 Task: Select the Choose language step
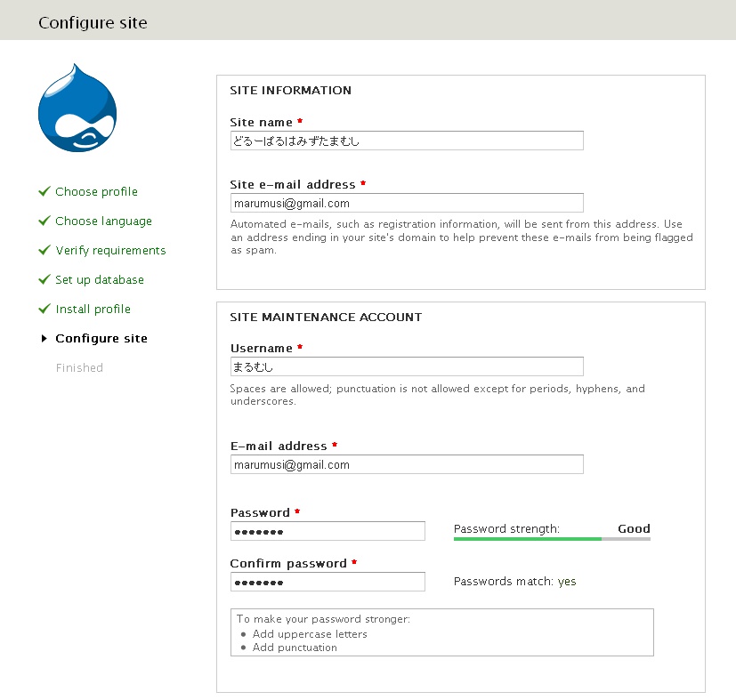(103, 221)
